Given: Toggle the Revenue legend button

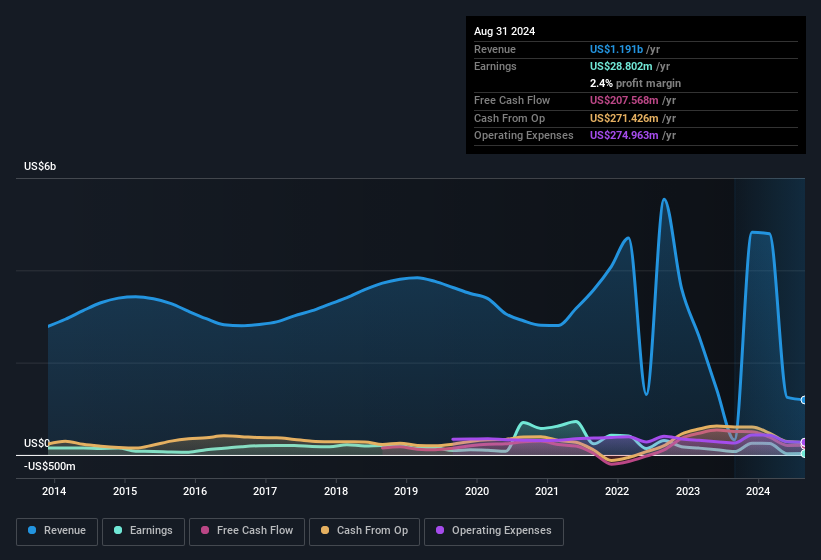Looking at the screenshot, I should point(57,531).
